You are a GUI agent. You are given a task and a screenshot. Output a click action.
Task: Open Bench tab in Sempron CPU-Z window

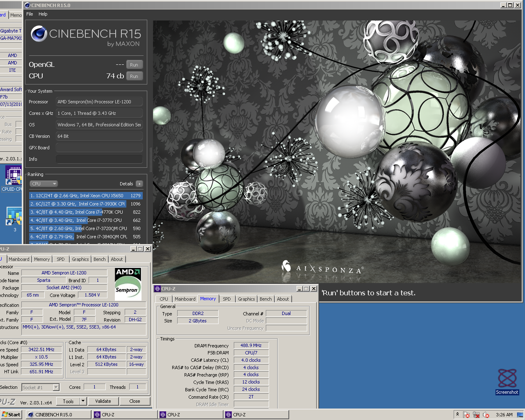pos(99,259)
